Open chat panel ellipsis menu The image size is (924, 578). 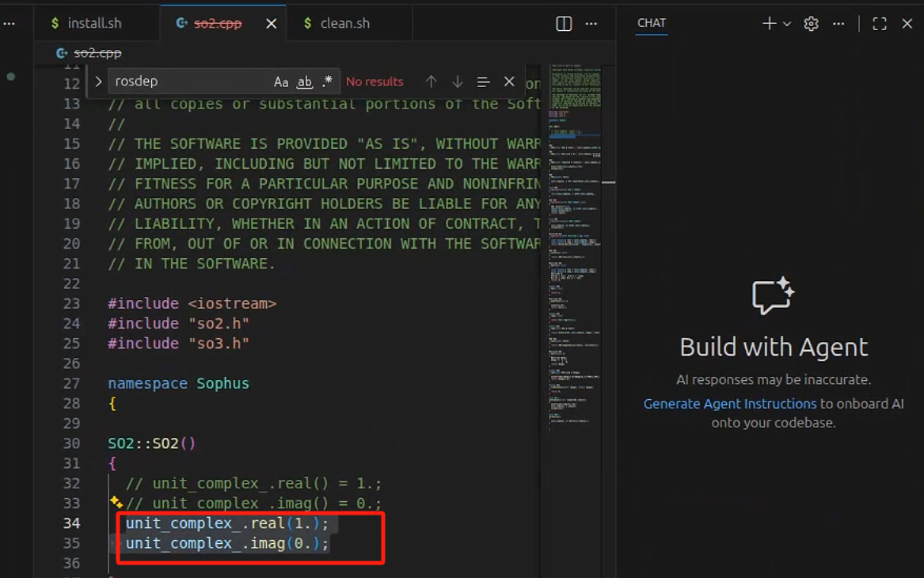click(x=838, y=24)
